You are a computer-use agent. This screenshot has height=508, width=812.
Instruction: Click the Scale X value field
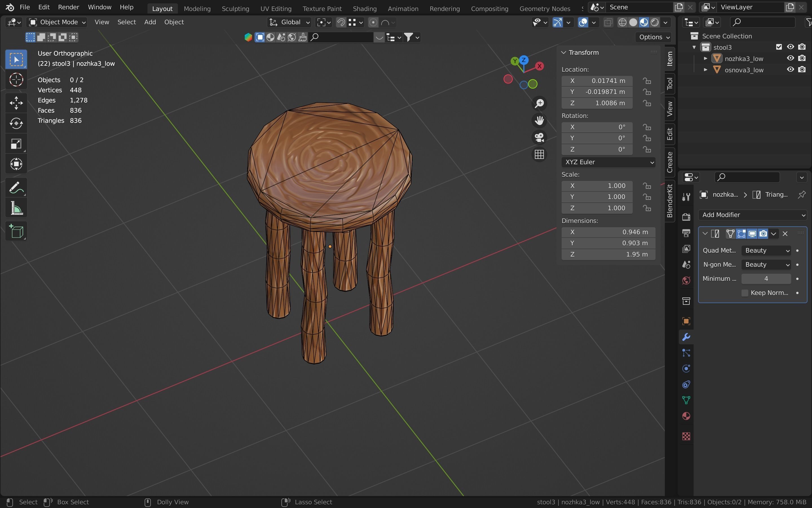point(597,186)
